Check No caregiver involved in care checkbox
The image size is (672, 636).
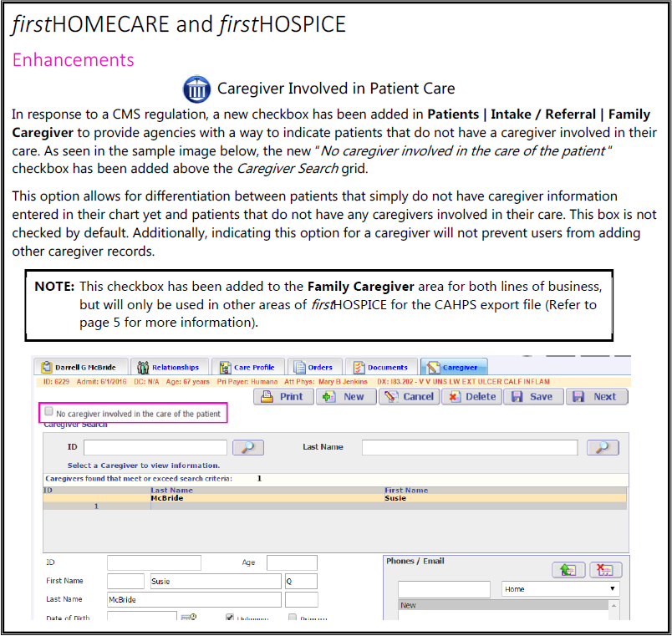(x=49, y=413)
